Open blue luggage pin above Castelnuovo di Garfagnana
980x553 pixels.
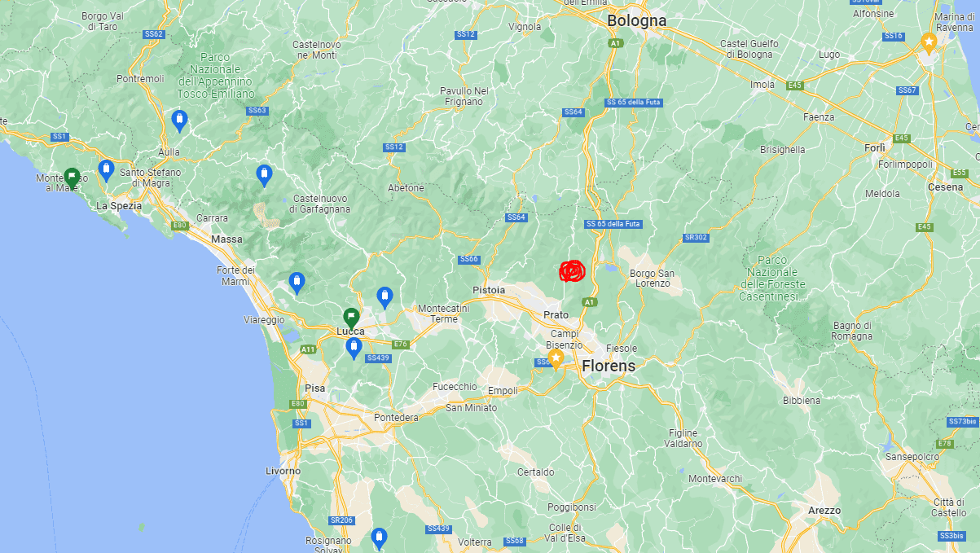click(x=263, y=175)
